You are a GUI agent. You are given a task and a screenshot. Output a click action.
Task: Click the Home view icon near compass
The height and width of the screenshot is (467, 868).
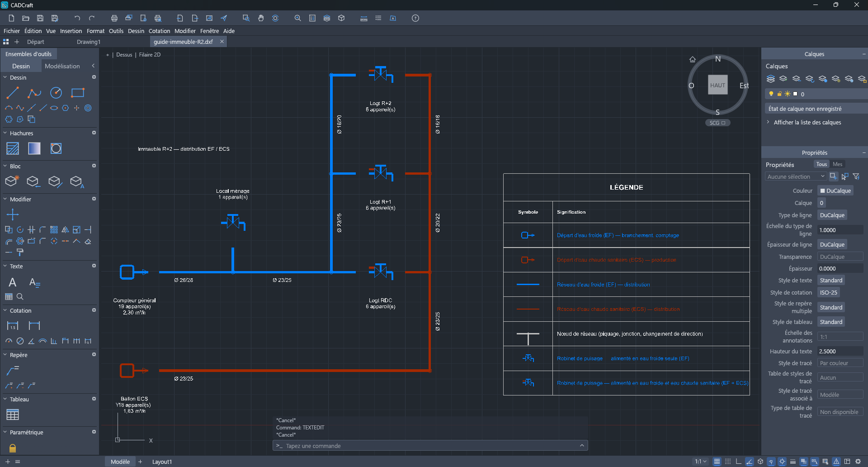click(x=692, y=59)
